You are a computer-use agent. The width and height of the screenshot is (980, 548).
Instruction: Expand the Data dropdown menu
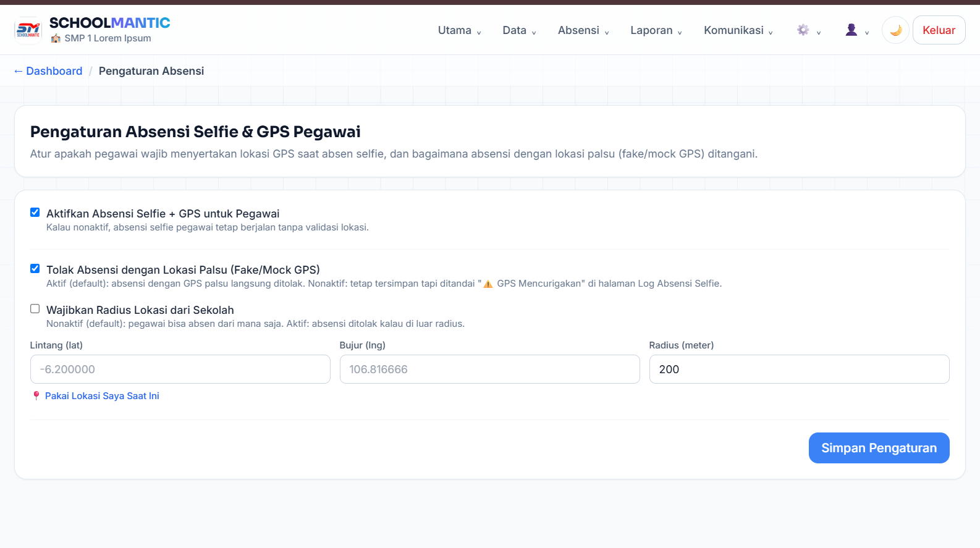[519, 30]
